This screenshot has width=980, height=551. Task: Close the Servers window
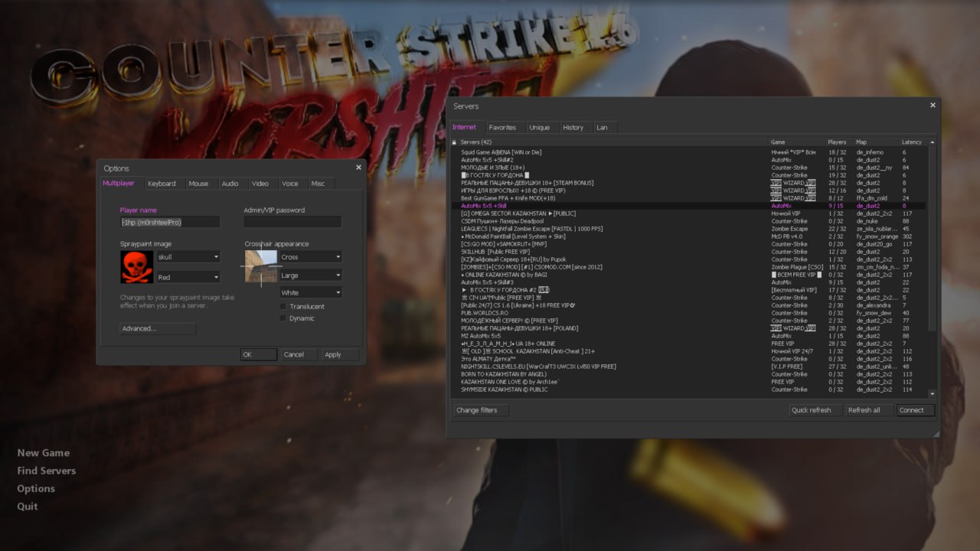pyautogui.click(x=933, y=106)
